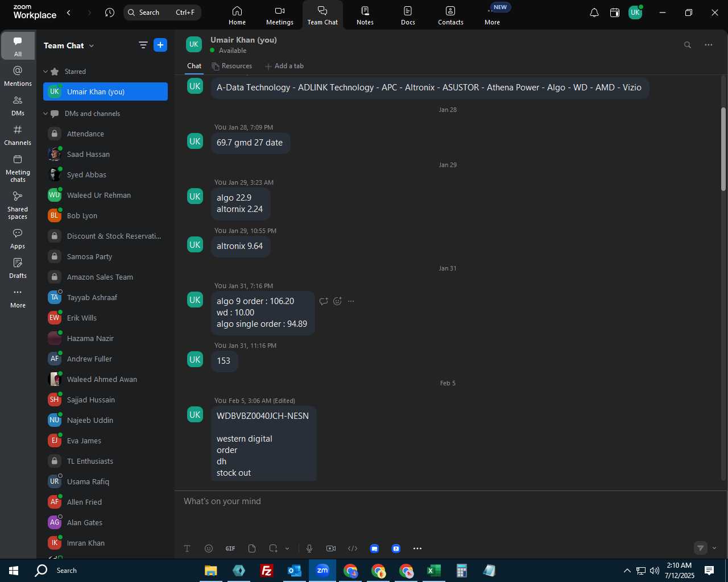Open Excel from the taskbar

pyautogui.click(x=433, y=571)
